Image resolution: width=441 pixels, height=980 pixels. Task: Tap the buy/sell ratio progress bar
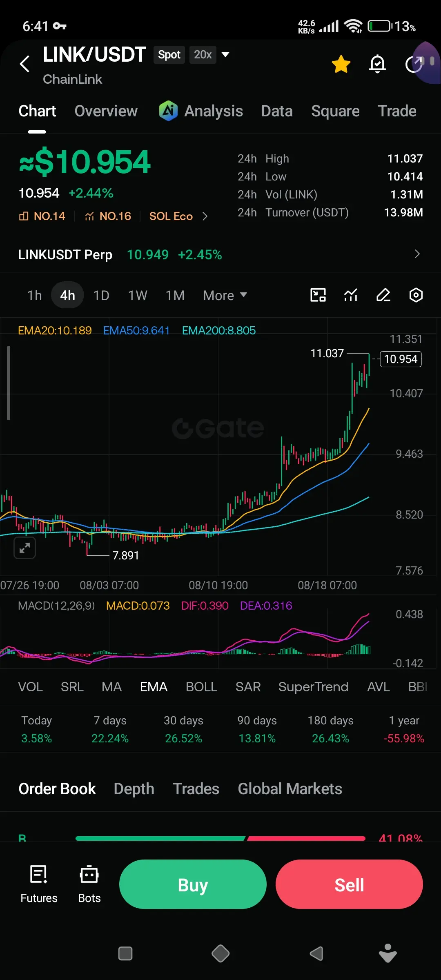[x=220, y=838]
